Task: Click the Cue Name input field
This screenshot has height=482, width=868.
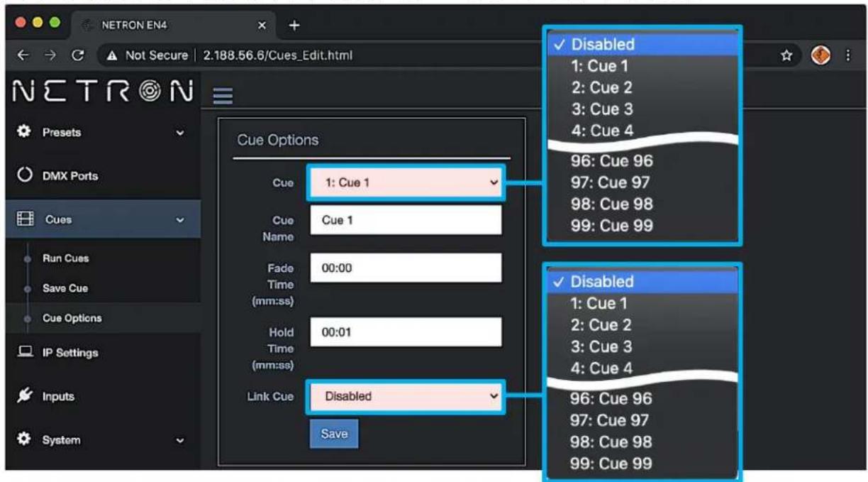Action: [x=406, y=220]
